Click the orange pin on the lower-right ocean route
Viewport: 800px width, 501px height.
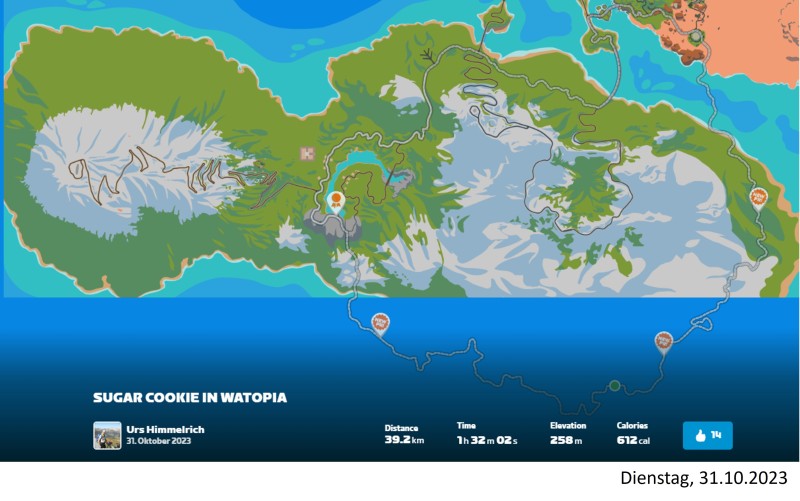coord(664,340)
